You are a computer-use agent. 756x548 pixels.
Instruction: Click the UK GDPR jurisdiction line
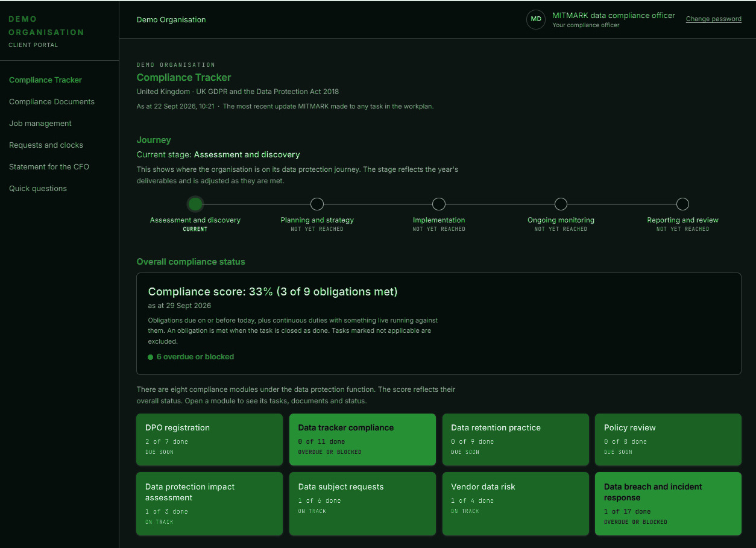[x=238, y=92]
